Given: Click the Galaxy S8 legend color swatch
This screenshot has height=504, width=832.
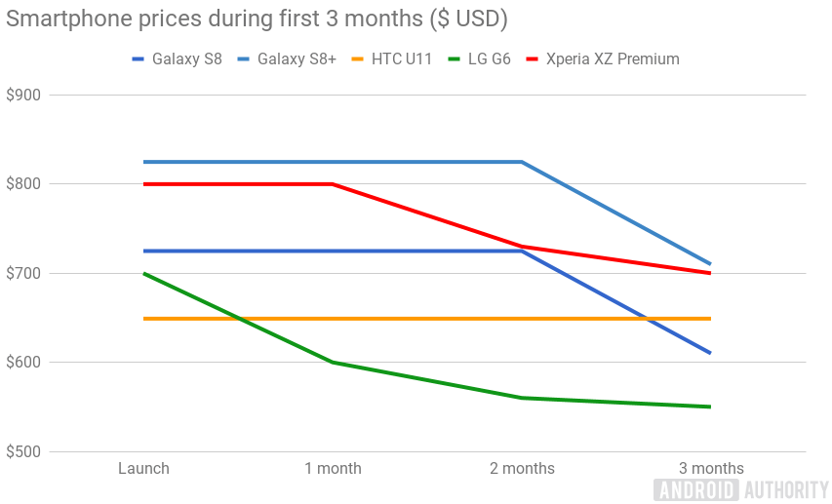Looking at the screenshot, I should point(138,58).
